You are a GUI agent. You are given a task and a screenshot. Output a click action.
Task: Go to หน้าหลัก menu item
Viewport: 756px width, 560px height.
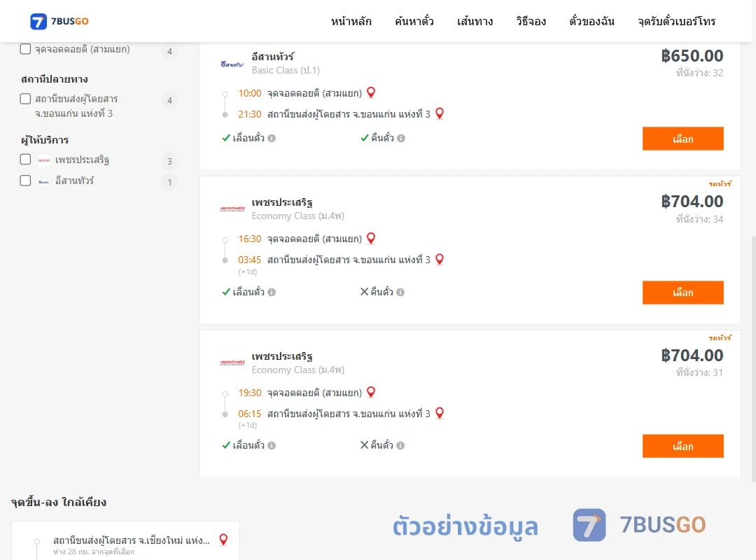pyautogui.click(x=351, y=21)
